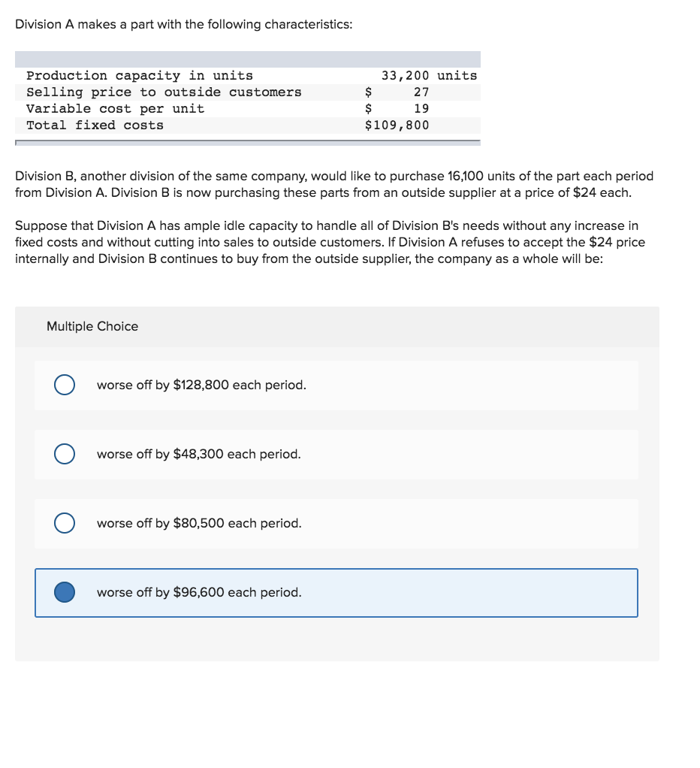Click the 'Production capacity in units' row
The image size is (700, 768).
(139, 75)
